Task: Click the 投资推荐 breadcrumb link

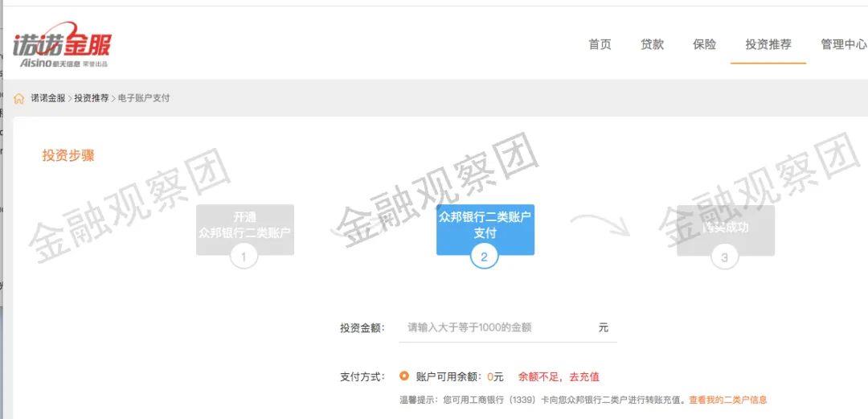Action: 92,98
